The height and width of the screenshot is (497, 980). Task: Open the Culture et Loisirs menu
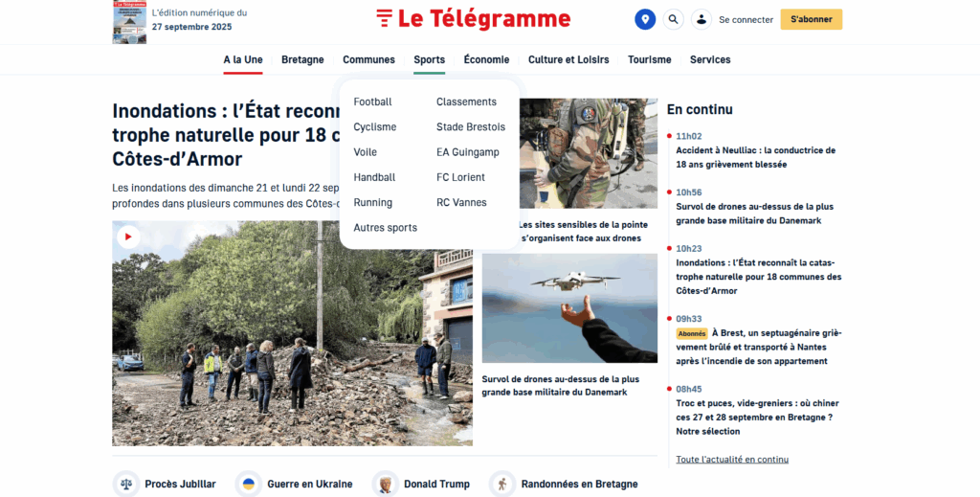pos(568,60)
